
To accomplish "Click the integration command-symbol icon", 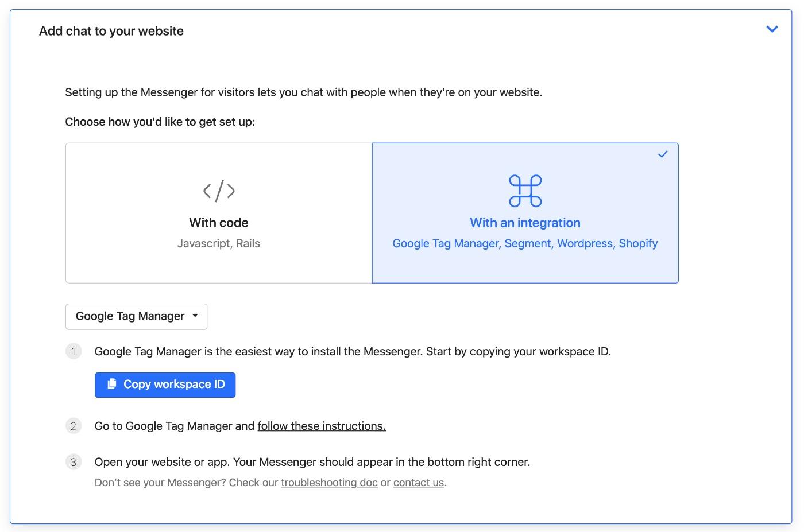I will pyautogui.click(x=525, y=191).
